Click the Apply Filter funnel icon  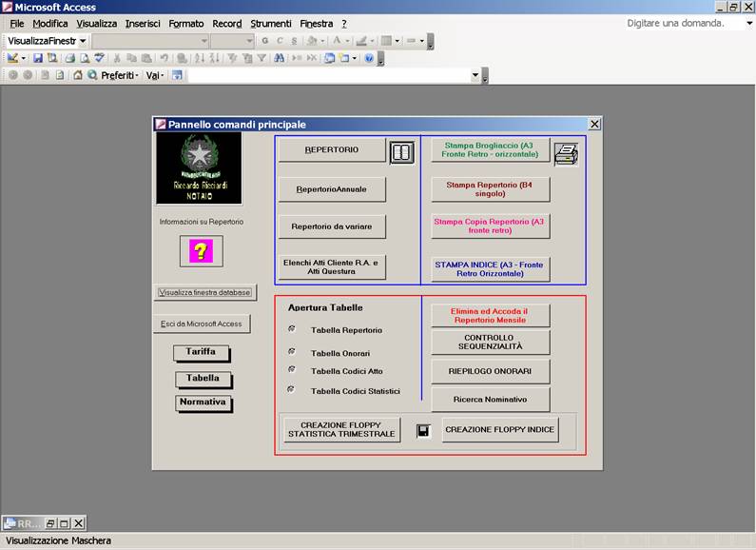(x=262, y=58)
